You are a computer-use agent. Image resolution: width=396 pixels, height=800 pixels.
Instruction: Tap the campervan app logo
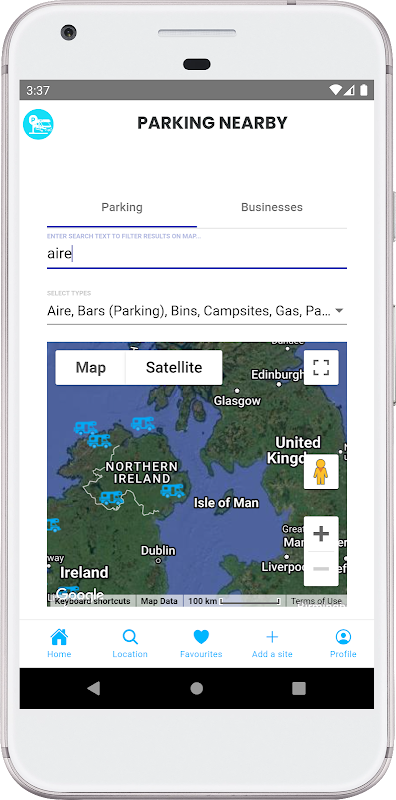click(x=38, y=124)
